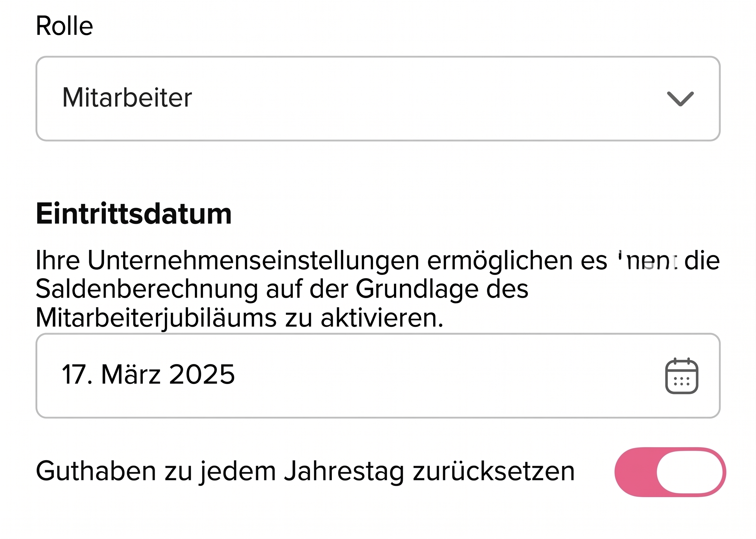Toggle Guthaben zu jedem Jahrestag zurücksetzen switch
The width and height of the screenshot is (756, 539).
[670, 472]
